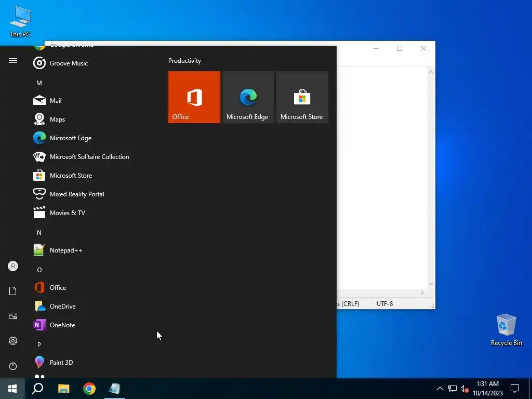Open Documents from the Start sidebar
The image size is (532, 399).
click(13, 291)
